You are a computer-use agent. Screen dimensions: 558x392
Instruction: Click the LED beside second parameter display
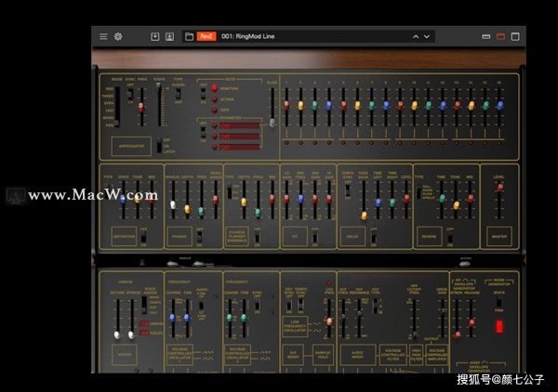[214, 137]
